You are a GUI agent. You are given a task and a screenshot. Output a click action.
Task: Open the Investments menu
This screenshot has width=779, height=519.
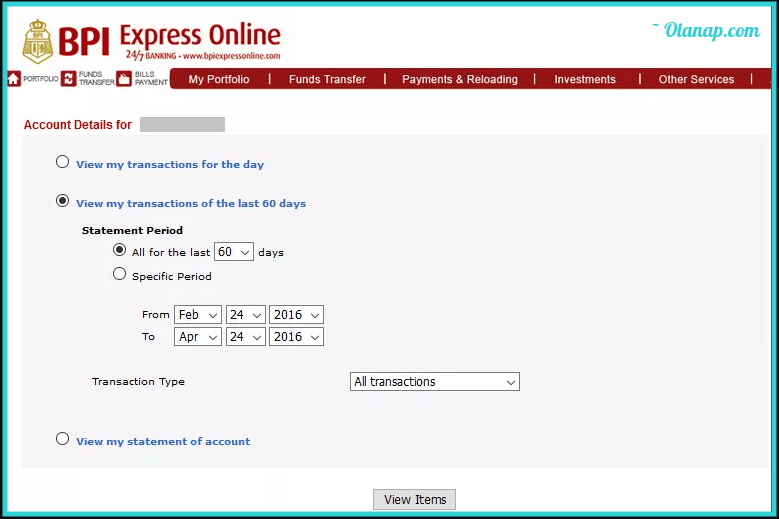pos(585,79)
